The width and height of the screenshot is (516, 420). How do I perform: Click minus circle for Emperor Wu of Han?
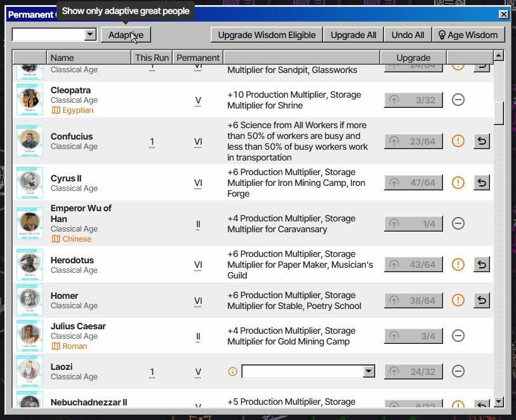pyautogui.click(x=458, y=223)
